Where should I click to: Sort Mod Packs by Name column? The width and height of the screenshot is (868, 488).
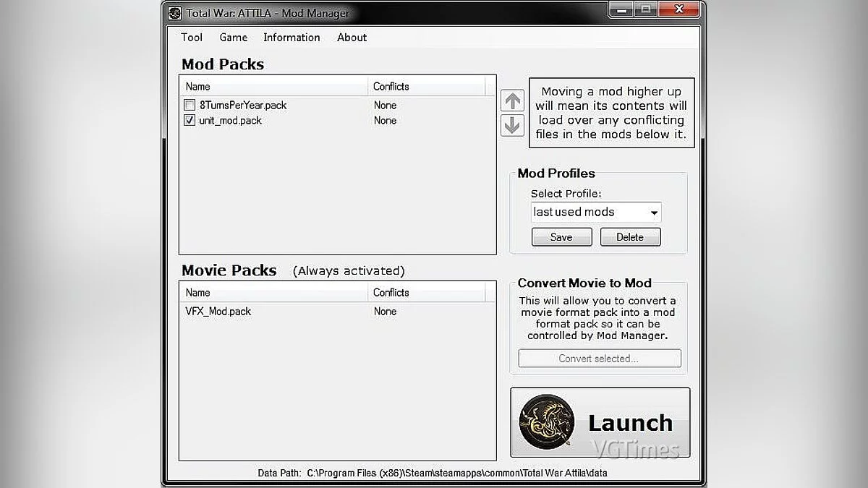(x=273, y=87)
